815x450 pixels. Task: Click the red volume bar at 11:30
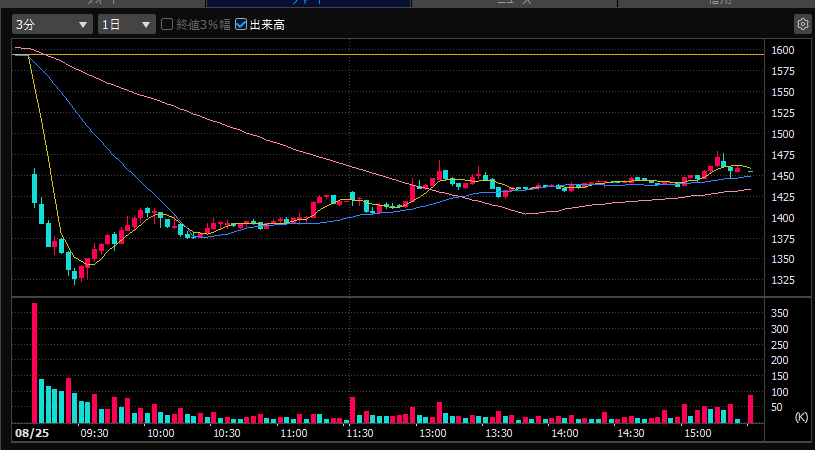pos(352,411)
